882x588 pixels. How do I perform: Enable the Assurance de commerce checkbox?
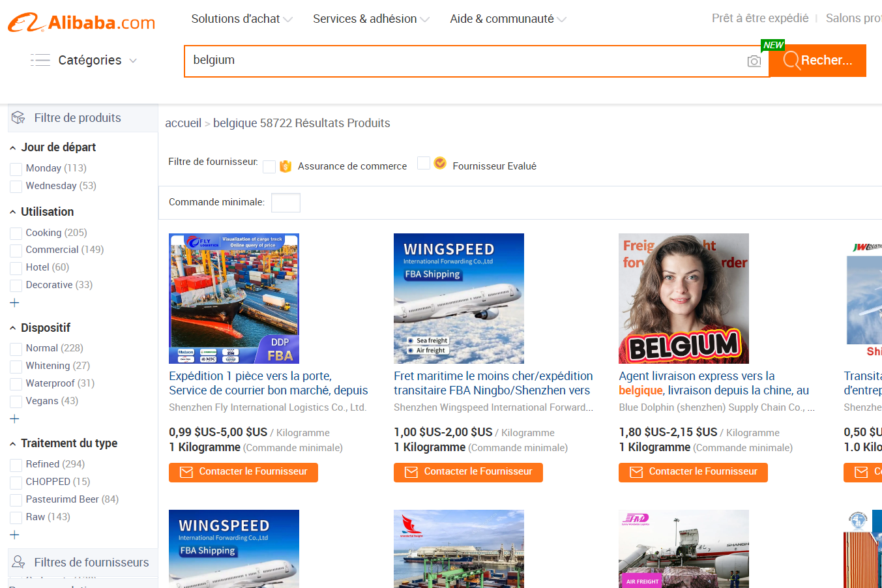coord(269,166)
